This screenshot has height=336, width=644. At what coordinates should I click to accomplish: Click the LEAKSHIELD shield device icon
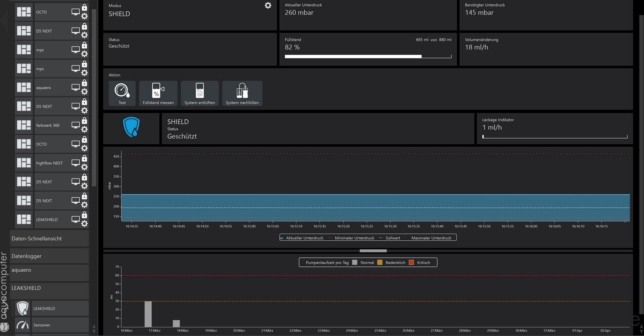23,309
